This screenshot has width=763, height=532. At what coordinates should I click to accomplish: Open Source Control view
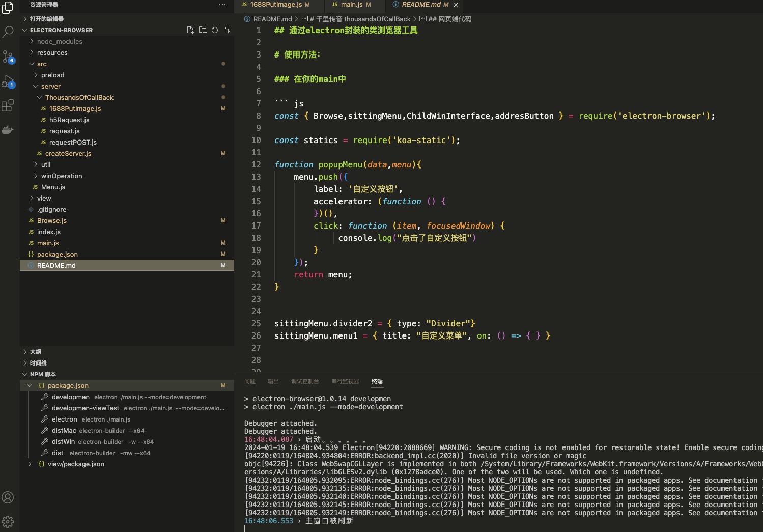[8, 57]
